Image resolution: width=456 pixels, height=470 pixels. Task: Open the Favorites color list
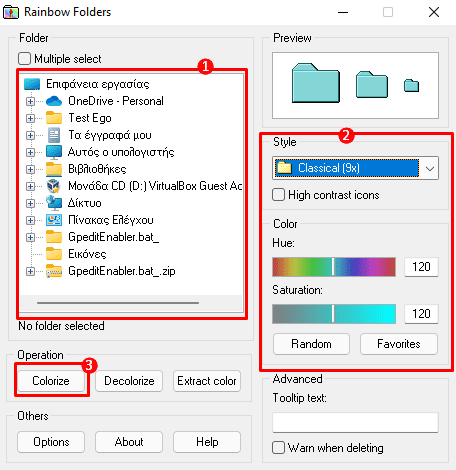point(399,344)
